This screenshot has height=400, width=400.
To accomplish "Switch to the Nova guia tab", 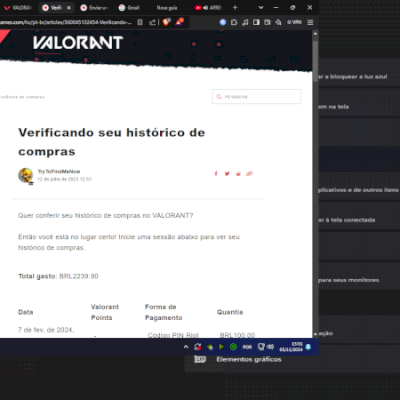I will [x=167, y=8].
